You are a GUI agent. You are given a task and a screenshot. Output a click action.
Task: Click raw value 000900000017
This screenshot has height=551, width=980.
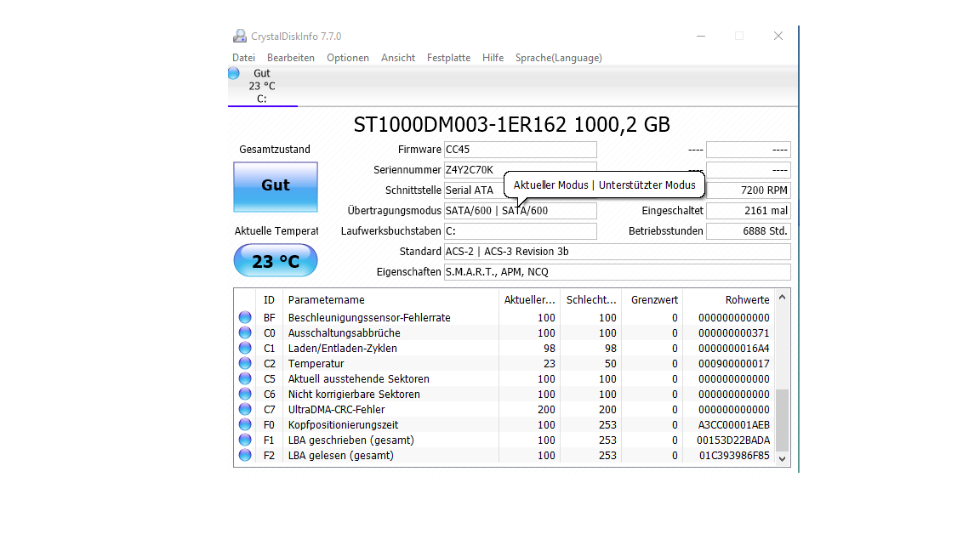tap(734, 364)
